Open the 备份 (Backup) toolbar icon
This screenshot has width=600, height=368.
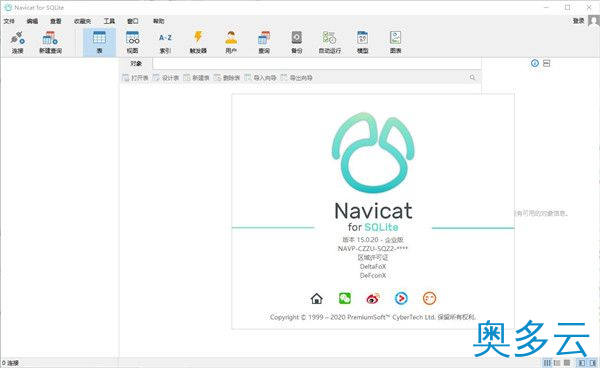coord(297,42)
